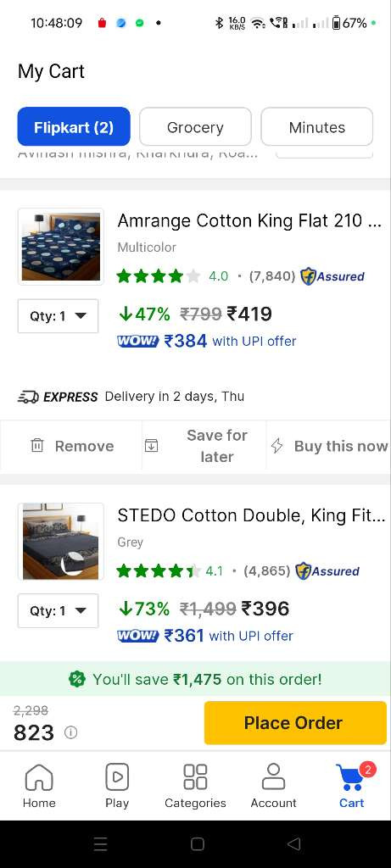Open the Play section icon

(x=117, y=777)
